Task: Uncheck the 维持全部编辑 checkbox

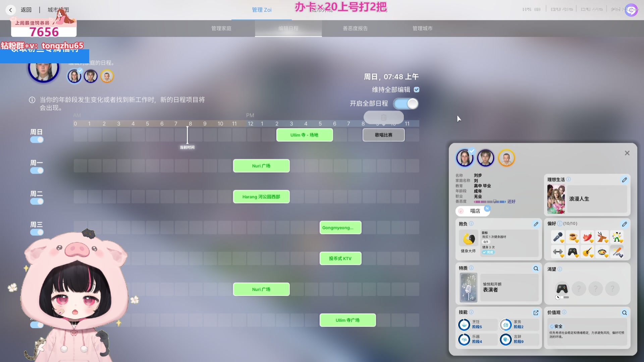Action: tap(417, 89)
